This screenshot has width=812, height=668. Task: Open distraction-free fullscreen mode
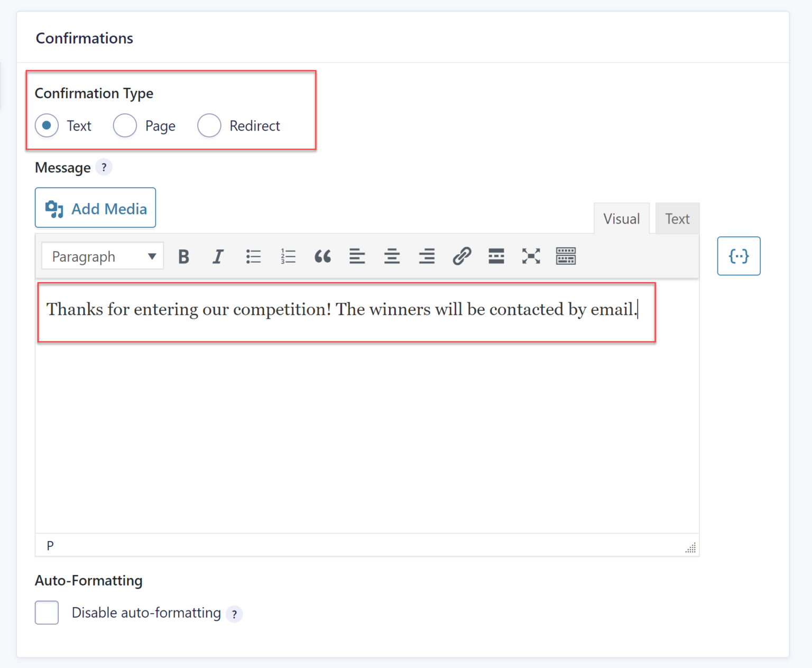pyautogui.click(x=531, y=256)
